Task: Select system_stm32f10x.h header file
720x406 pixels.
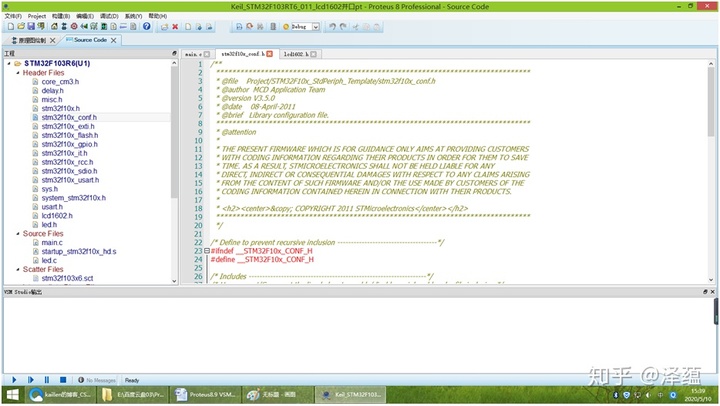Action: pyautogui.click(x=73, y=198)
